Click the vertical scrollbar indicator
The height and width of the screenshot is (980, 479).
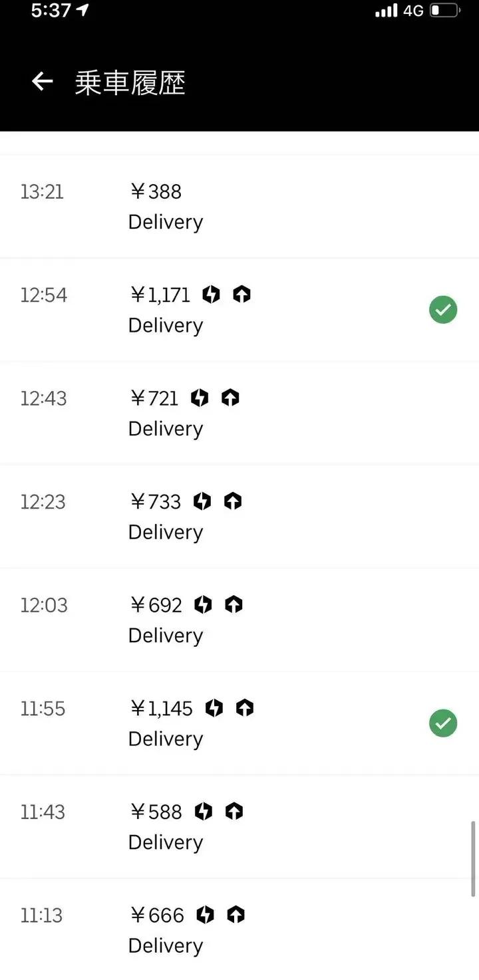(473, 858)
